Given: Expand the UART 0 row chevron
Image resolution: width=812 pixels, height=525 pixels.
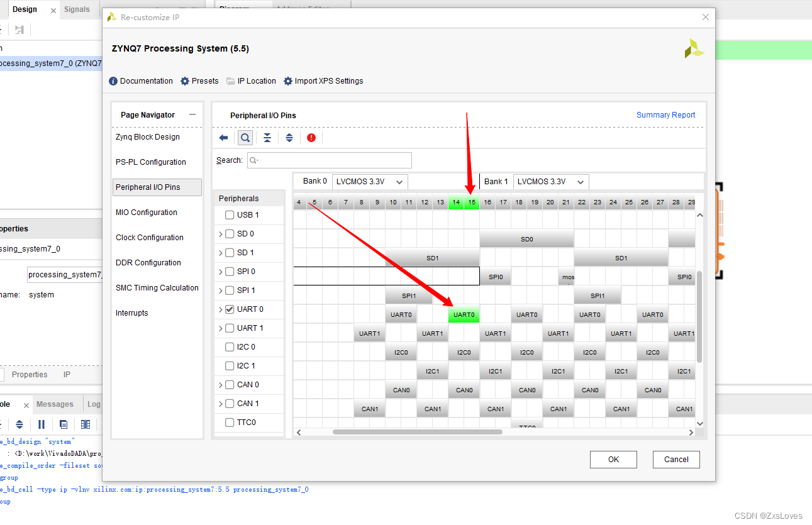Looking at the screenshot, I should coord(221,309).
